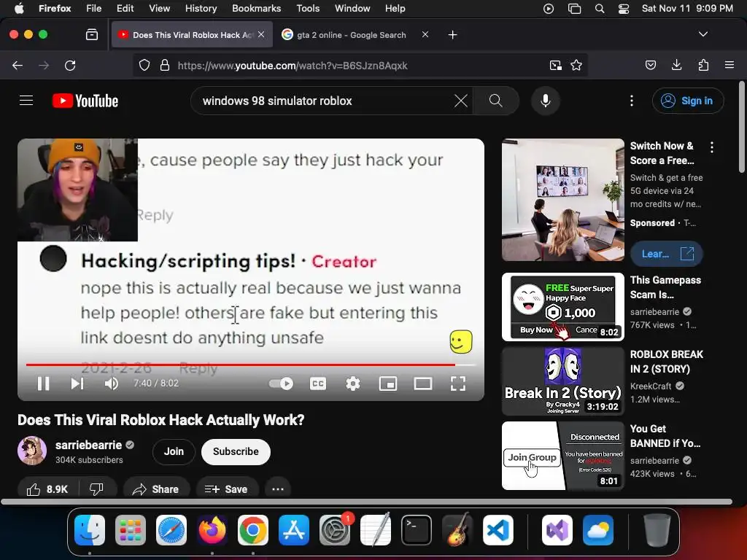
Task: Open the History menu
Action: pos(201,8)
